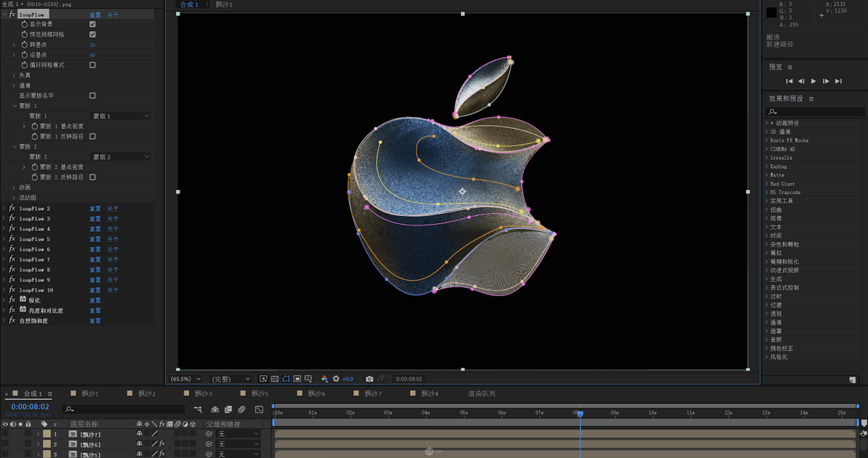This screenshot has width=868, height=458.
Task: Jump to first frame in preview panel
Action: [x=789, y=81]
